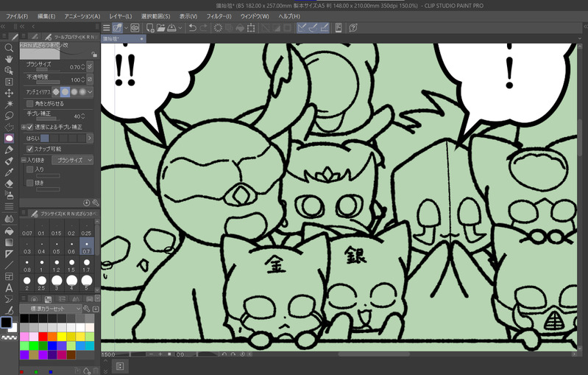Open CLIP STUDIO spiral icon
Viewport: 588px width, 375px height.
[135, 28]
